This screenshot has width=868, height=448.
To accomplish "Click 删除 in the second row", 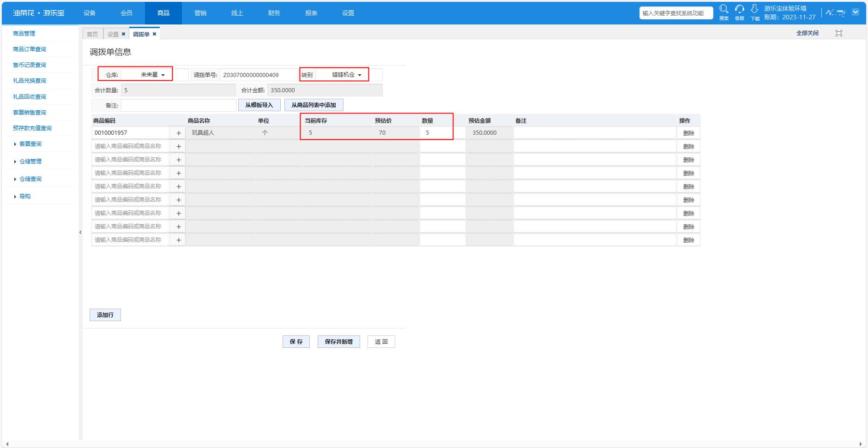I will coord(688,146).
